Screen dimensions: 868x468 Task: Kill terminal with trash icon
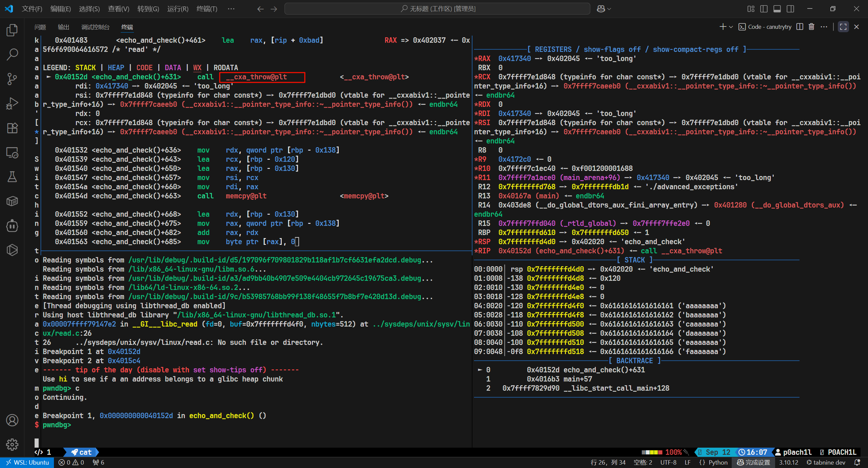[x=811, y=27]
